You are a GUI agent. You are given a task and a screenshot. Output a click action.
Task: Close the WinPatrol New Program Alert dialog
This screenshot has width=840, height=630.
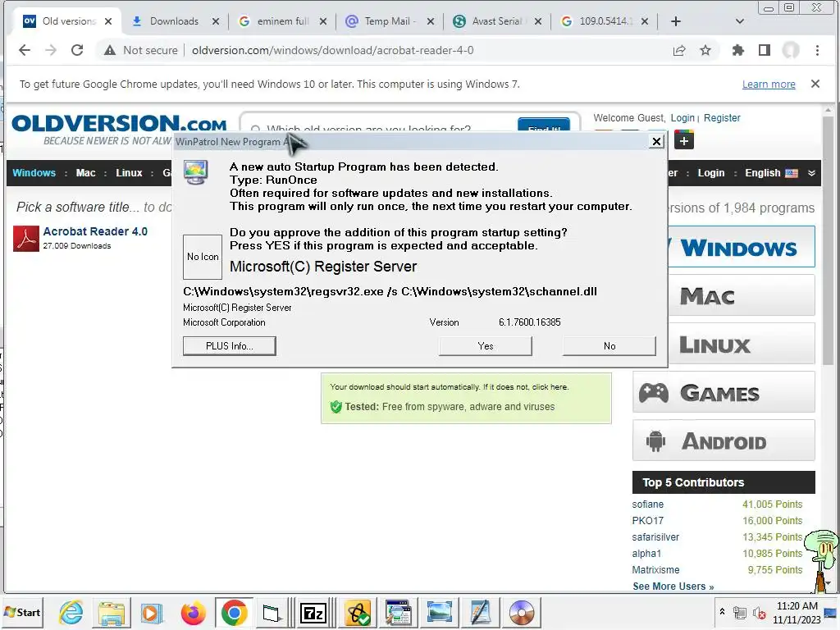656,141
